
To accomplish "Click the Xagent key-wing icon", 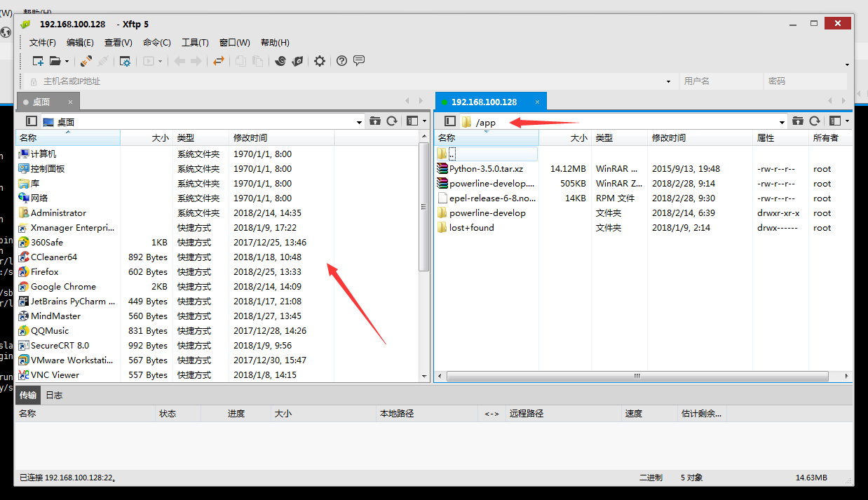I will [x=297, y=61].
